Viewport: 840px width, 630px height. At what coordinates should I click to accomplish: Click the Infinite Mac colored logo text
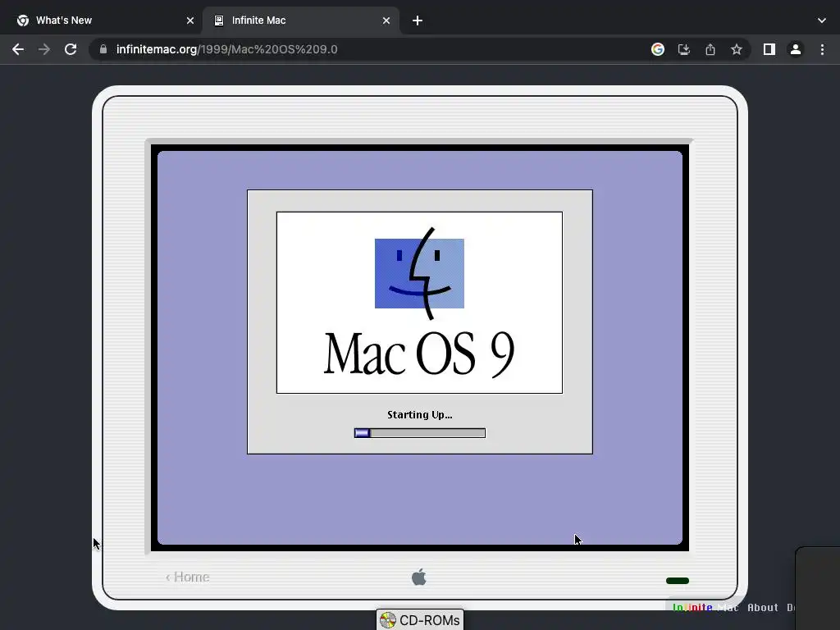click(x=705, y=608)
